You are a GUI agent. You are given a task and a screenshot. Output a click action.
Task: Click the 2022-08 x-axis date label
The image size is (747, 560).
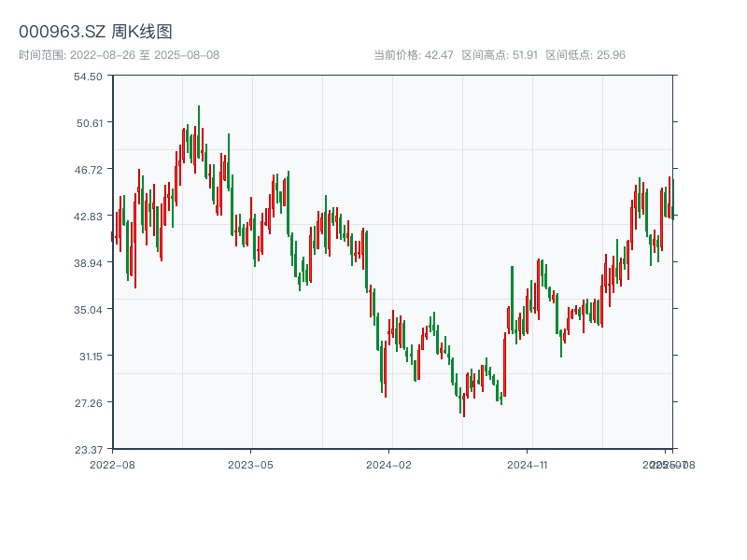point(112,464)
